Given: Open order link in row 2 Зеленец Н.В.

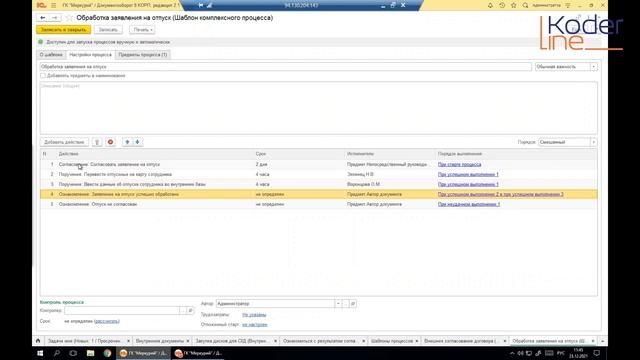Looking at the screenshot, I should tap(468, 174).
